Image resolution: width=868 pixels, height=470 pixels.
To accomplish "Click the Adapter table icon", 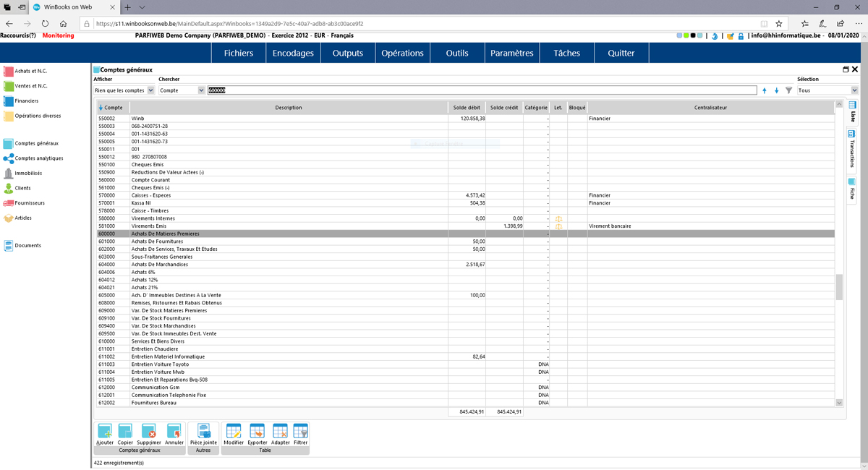I will click(280, 432).
